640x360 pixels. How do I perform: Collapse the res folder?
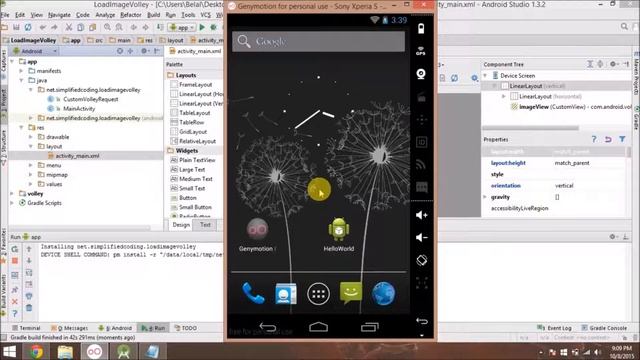21,127
